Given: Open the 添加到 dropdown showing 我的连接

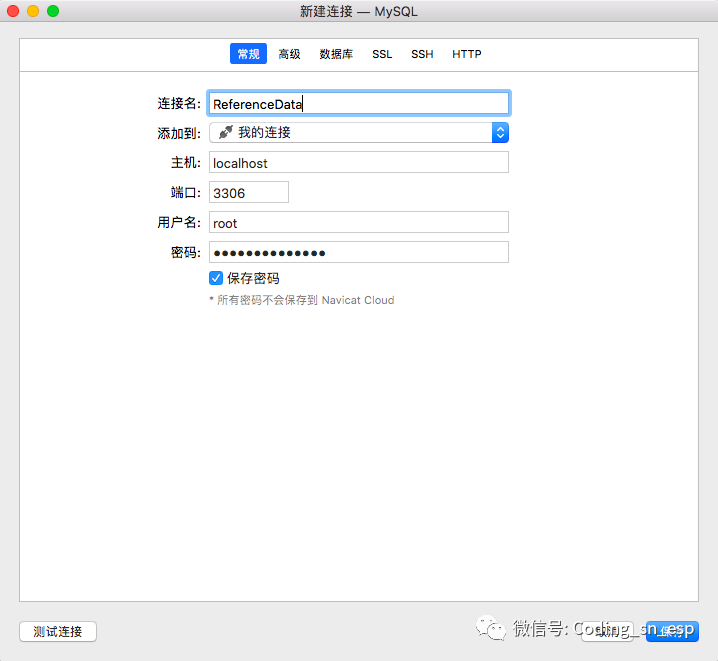Looking at the screenshot, I should 359,133.
